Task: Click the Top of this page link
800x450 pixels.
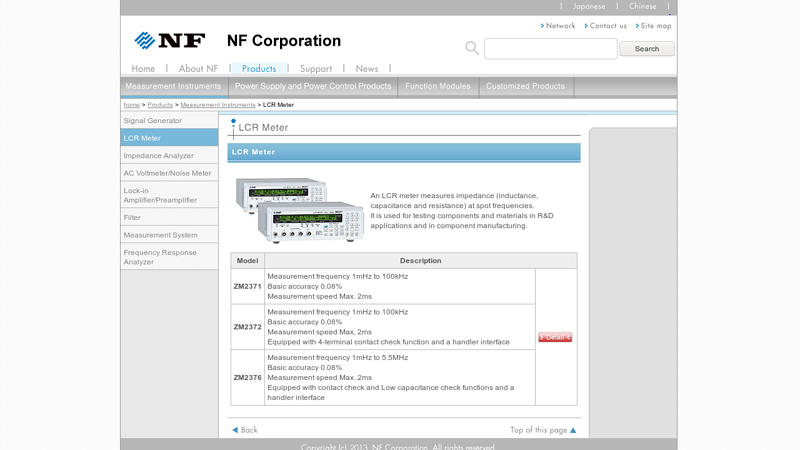Action: coord(539,430)
